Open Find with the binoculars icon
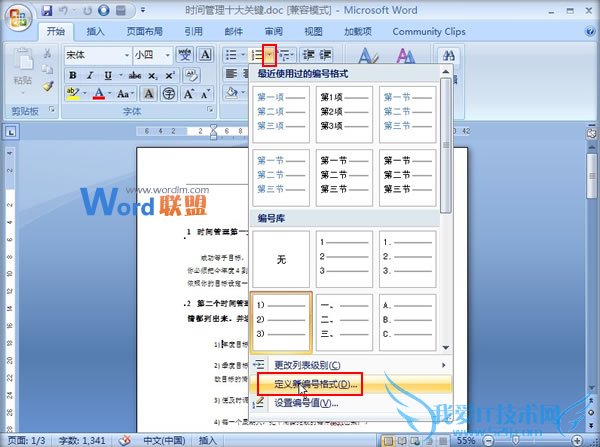 (448, 56)
